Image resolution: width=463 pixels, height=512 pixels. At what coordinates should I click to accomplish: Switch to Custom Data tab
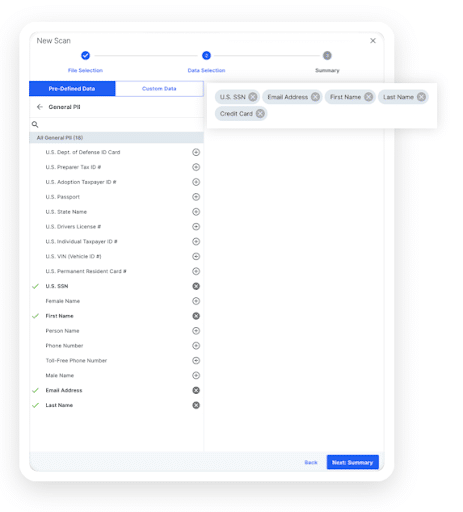[159, 89]
